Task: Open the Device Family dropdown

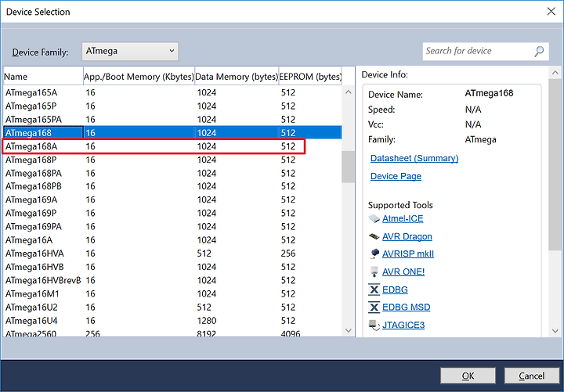Action: tap(130, 52)
